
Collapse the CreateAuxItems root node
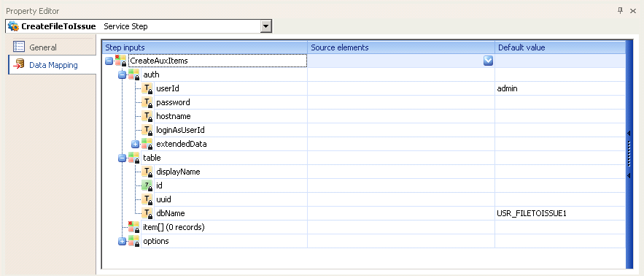click(x=109, y=61)
